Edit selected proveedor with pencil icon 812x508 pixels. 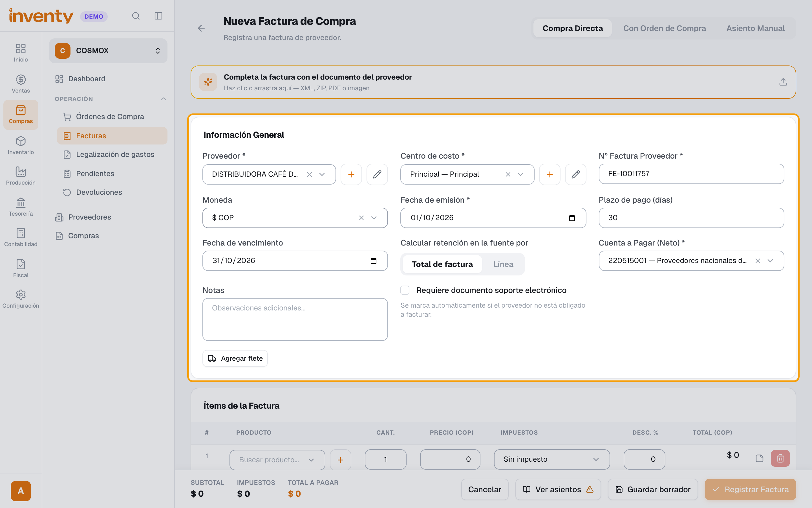(377, 174)
